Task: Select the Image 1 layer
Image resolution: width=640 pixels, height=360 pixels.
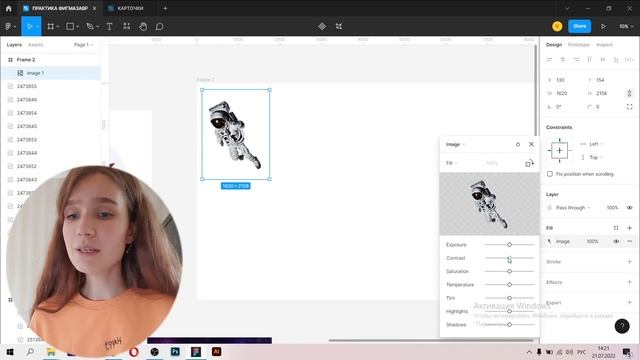Action: click(51, 73)
